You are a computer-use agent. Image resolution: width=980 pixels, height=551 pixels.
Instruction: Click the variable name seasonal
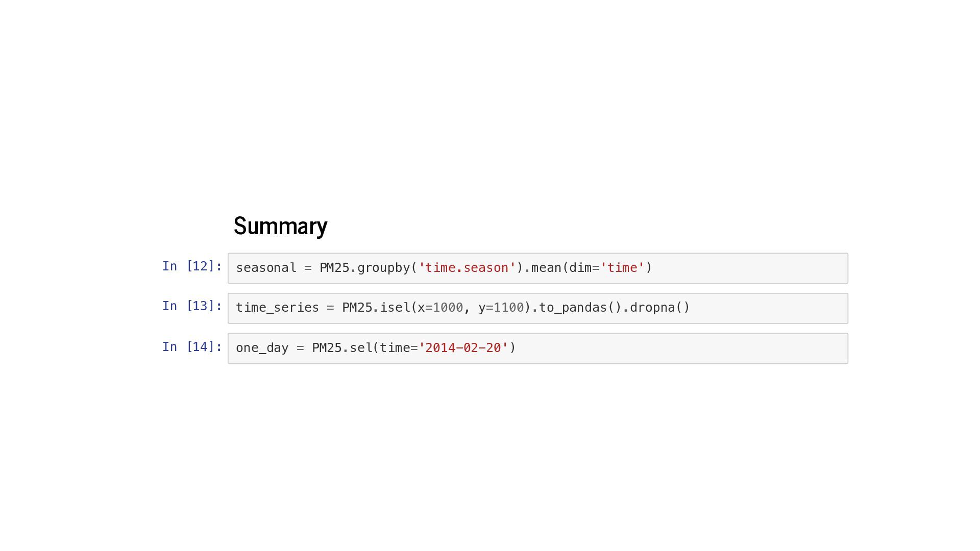point(266,268)
